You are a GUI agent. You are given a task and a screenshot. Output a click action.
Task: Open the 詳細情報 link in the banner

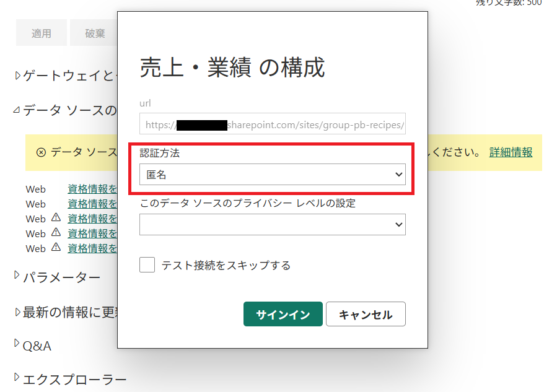(x=511, y=152)
